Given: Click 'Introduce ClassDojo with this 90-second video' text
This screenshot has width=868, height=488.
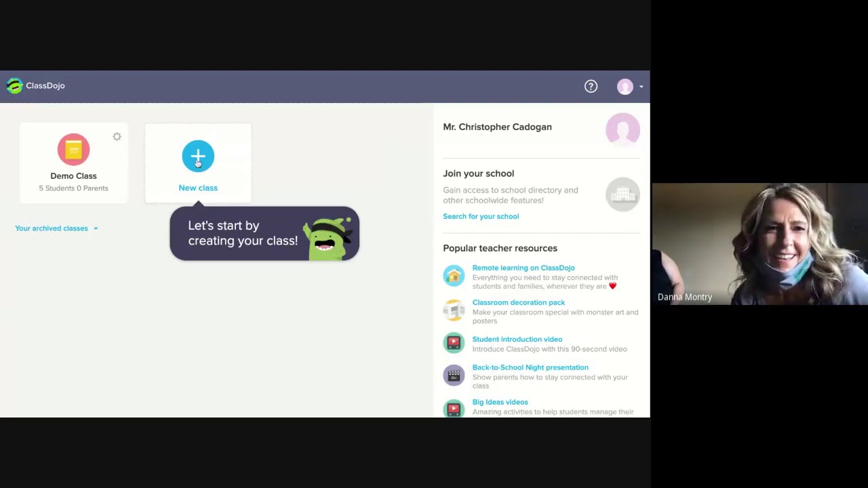Looking at the screenshot, I should click(x=549, y=349).
